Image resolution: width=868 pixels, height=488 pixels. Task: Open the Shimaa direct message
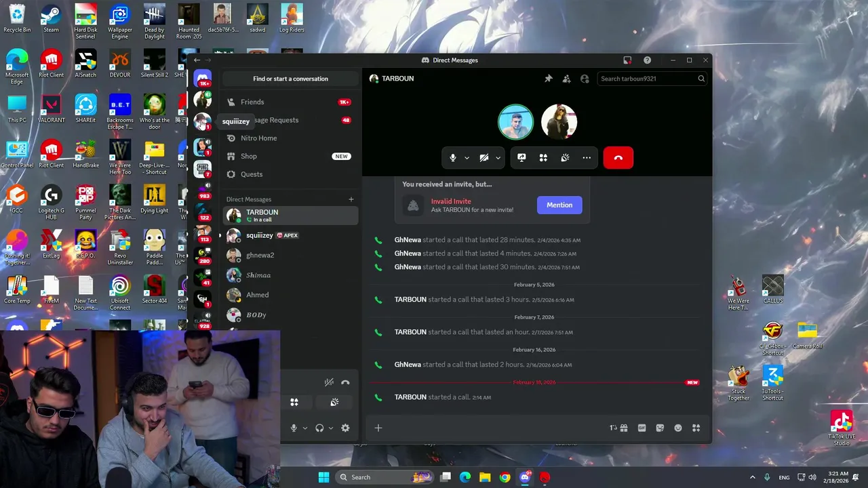tap(290, 275)
